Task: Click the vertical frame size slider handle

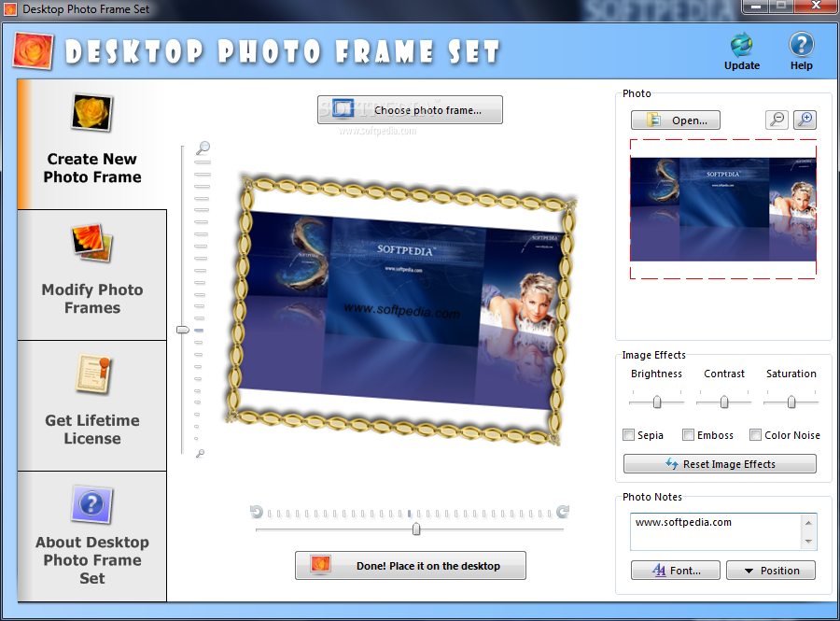Action: pos(183,330)
